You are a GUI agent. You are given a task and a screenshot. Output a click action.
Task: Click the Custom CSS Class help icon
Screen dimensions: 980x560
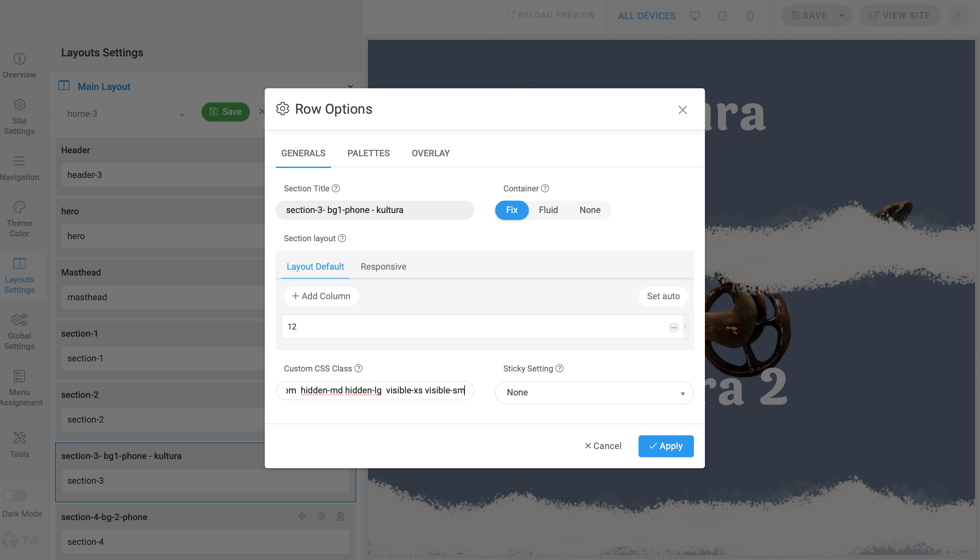(x=358, y=368)
